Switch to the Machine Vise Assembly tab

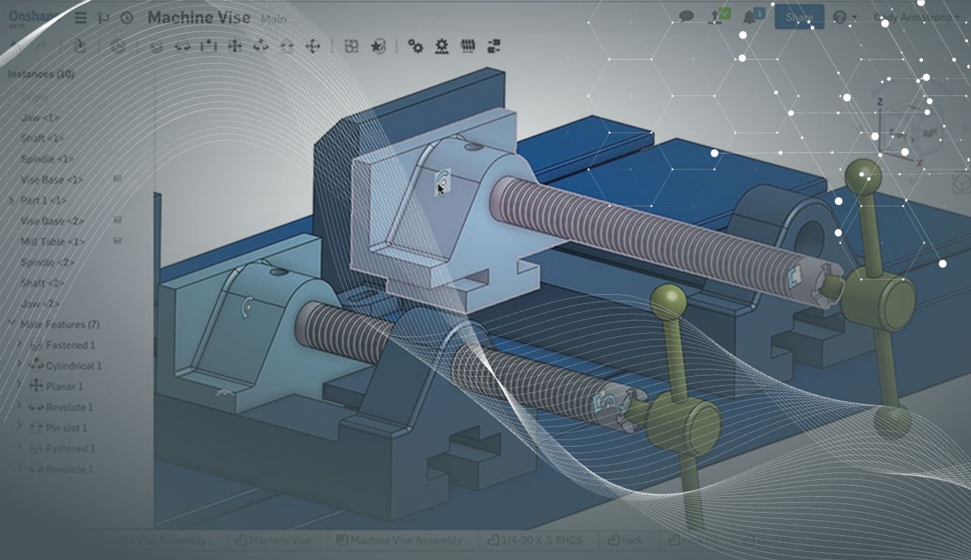tap(399, 539)
